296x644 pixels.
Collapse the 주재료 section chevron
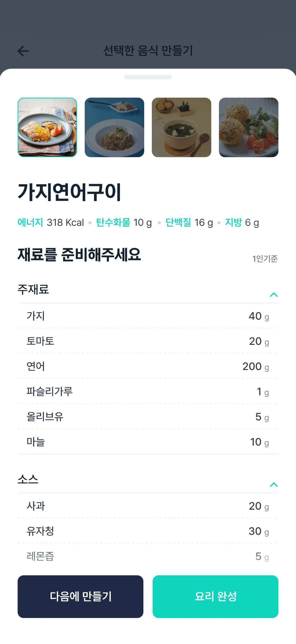pyautogui.click(x=274, y=294)
